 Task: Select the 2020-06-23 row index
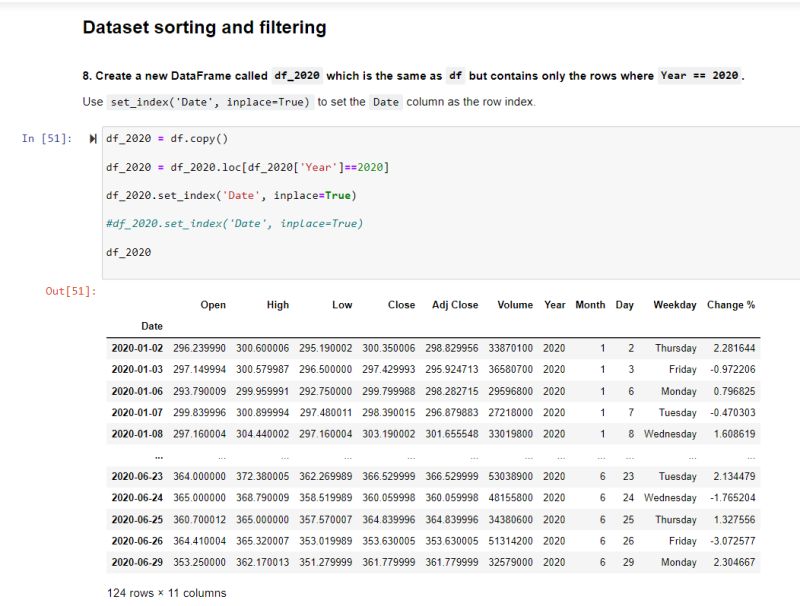[x=137, y=476]
